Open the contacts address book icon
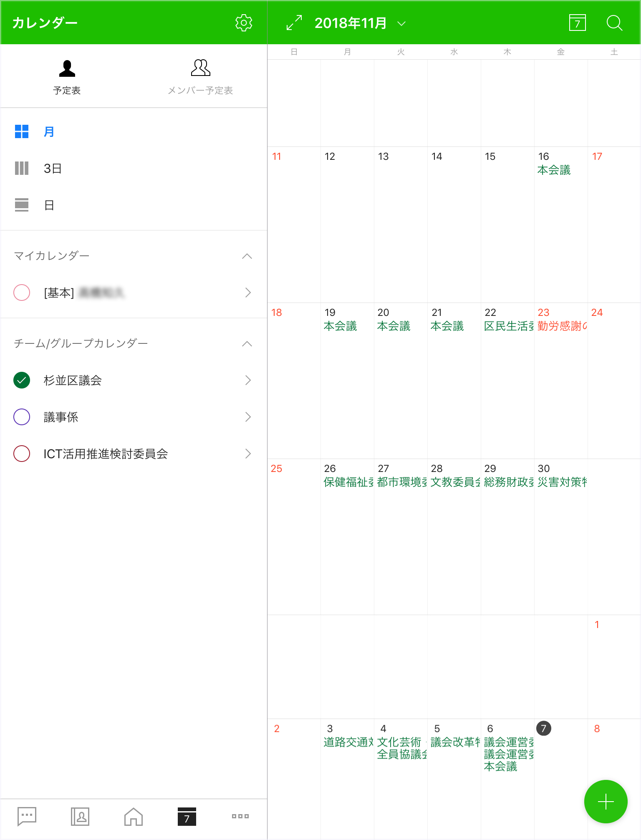The image size is (641, 840). tap(80, 816)
